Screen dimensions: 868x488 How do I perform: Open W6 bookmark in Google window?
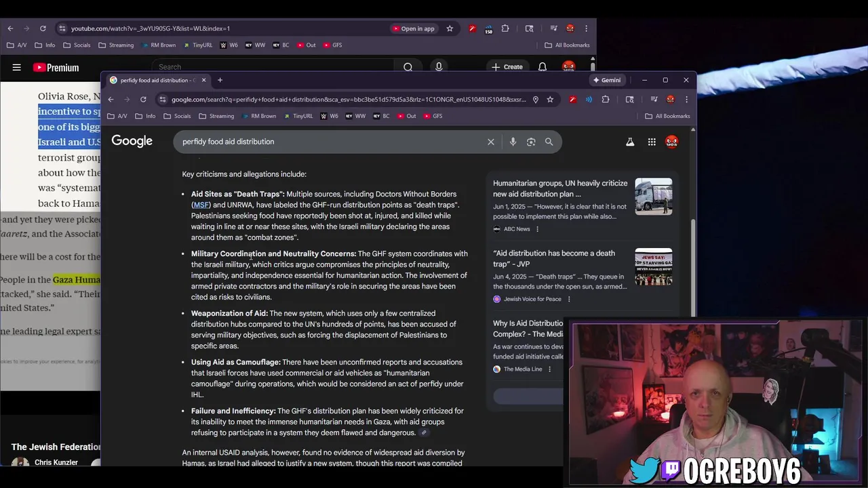click(329, 116)
